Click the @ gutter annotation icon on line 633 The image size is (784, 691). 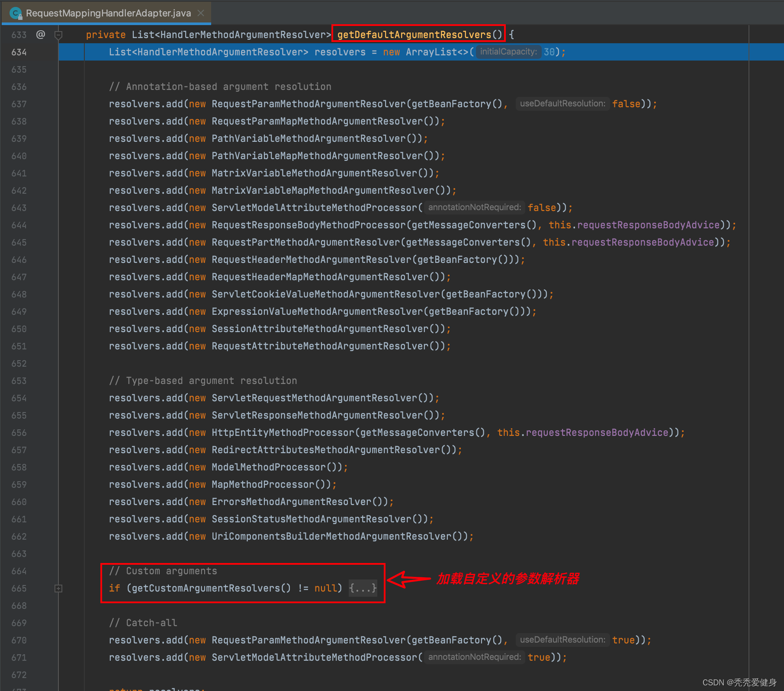(x=41, y=34)
